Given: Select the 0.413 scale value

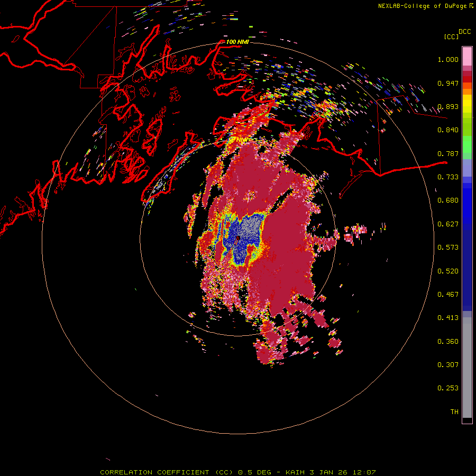Looking at the screenshot, I should click(448, 318).
